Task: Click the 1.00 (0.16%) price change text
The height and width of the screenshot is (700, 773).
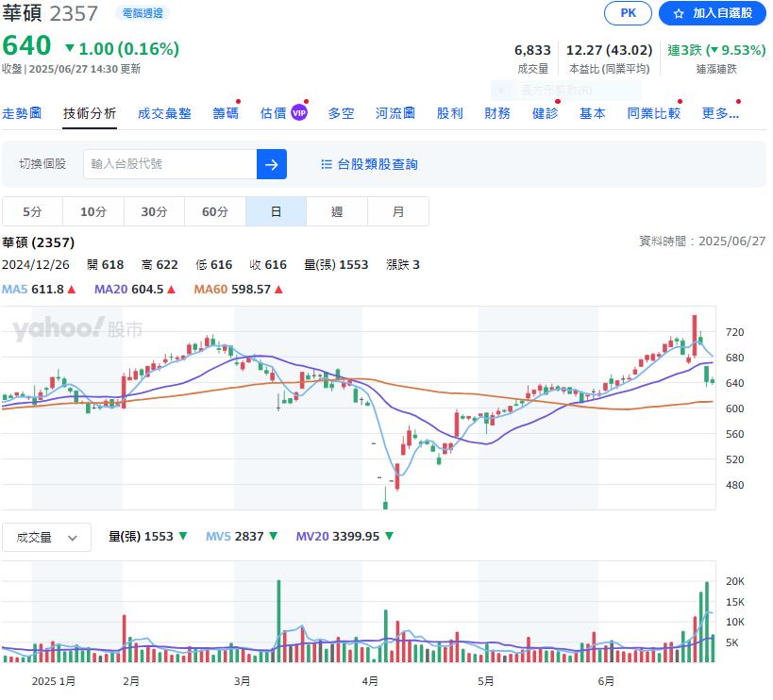Action: coord(128,49)
